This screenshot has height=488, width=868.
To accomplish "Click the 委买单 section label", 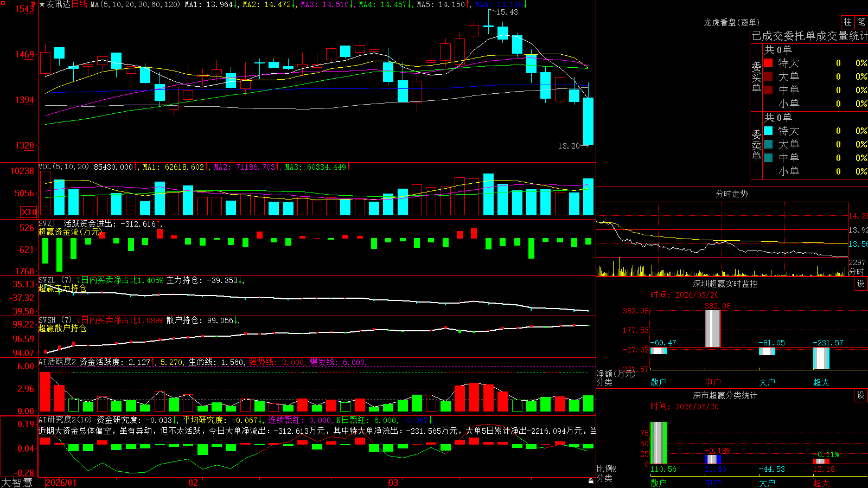I will [756, 77].
